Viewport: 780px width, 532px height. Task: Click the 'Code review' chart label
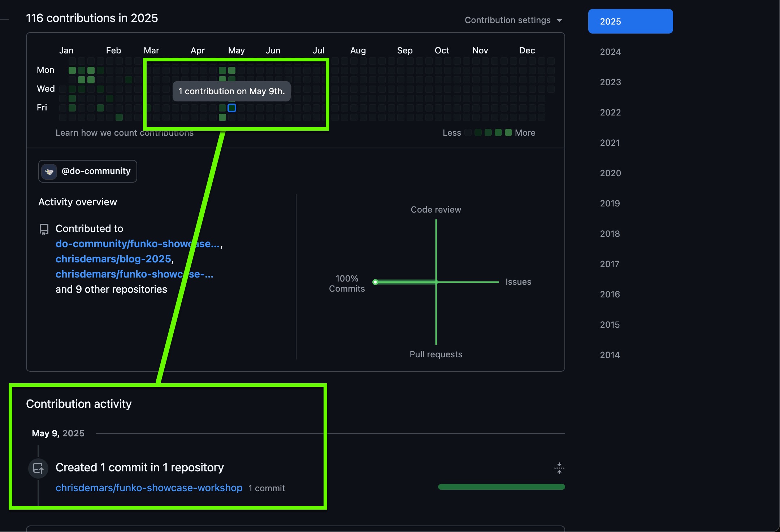436,210
